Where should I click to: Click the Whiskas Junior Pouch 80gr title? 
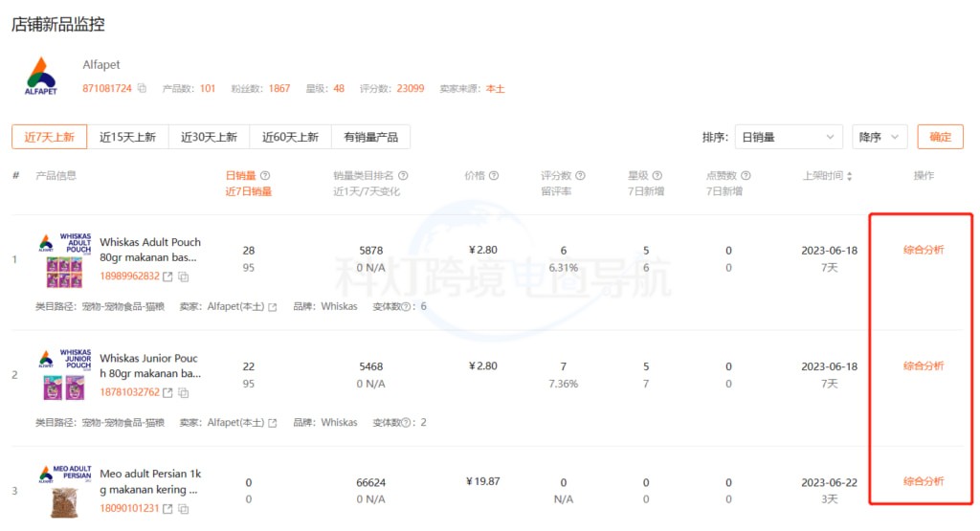tap(150, 366)
